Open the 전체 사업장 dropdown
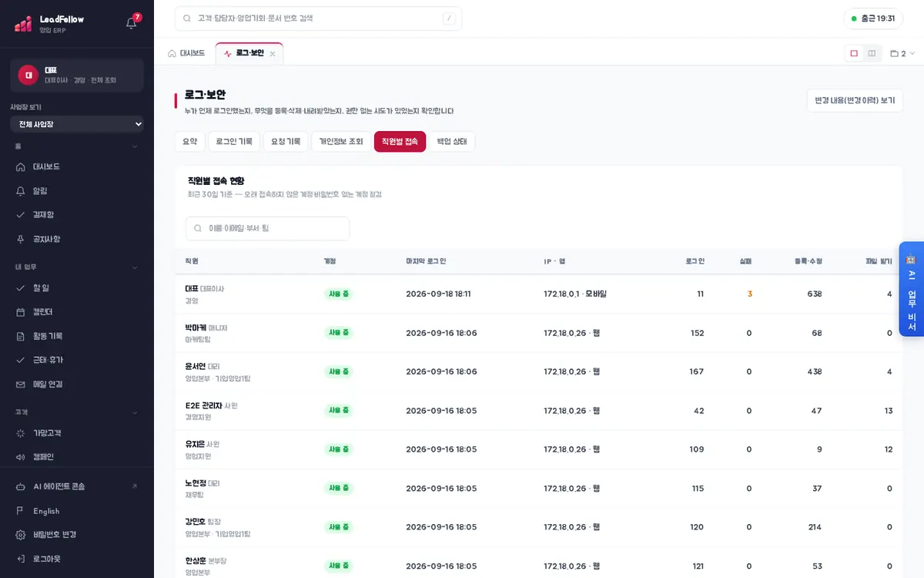The image size is (924, 578). point(77,124)
